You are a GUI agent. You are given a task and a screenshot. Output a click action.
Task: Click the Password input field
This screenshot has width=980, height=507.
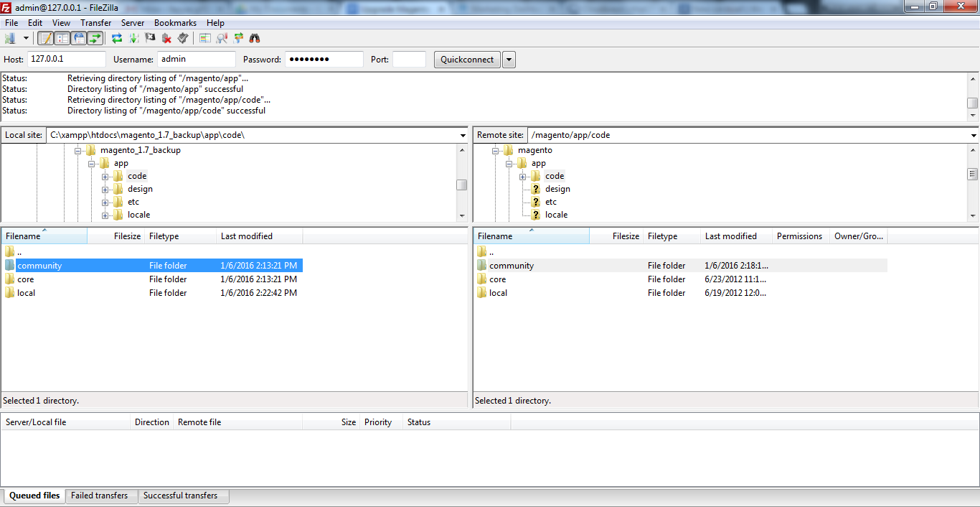pyautogui.click(x=324, y=59)
